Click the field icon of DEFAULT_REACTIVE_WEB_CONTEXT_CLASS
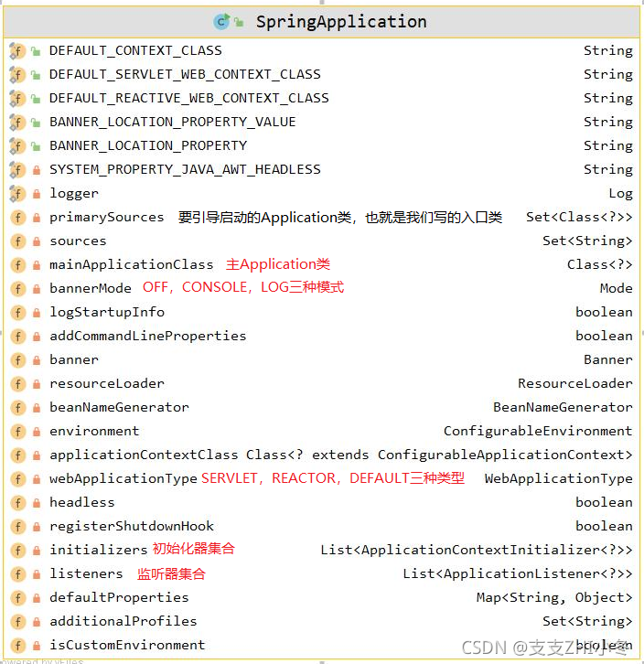 click(17, 99)
